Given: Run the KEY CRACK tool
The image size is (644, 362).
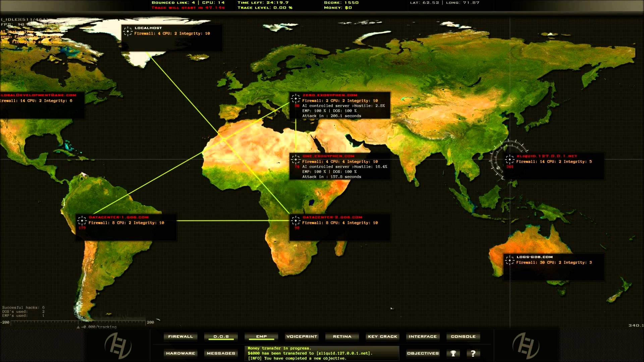Looking at the screenshot, I should [382, 337].
